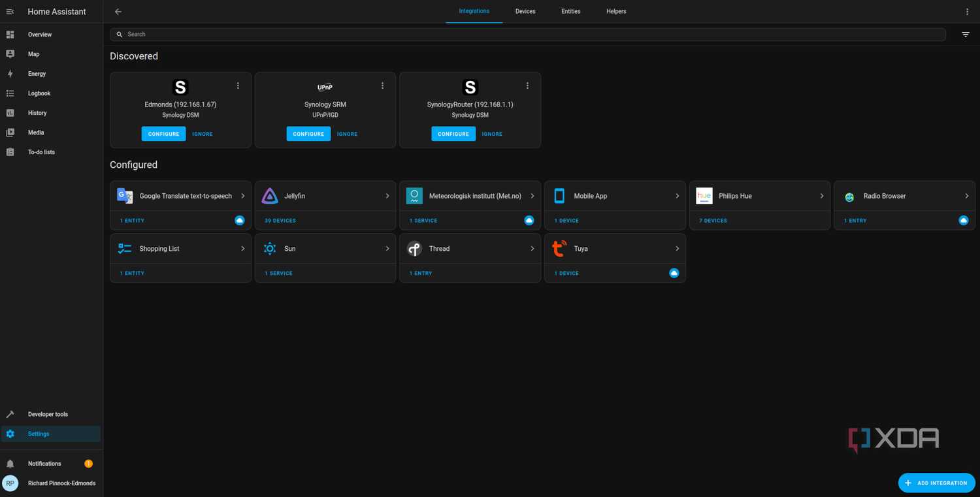Open Jellyfin 39 Devices link

[280, 221]
